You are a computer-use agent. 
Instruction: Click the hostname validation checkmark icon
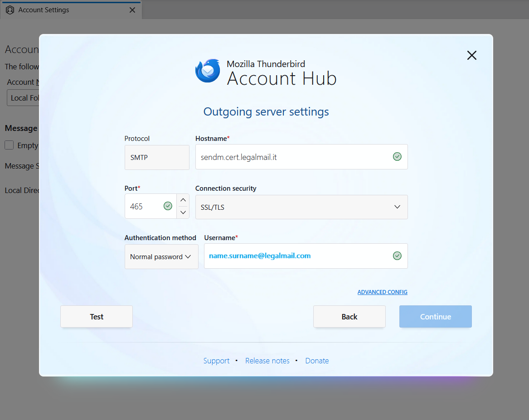click(397, 157)
